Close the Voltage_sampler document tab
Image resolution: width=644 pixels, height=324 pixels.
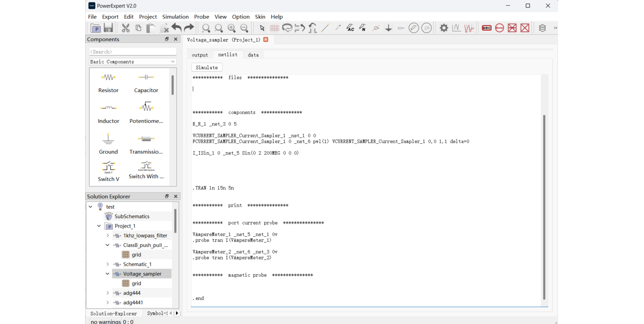click(x=266, y=40)
